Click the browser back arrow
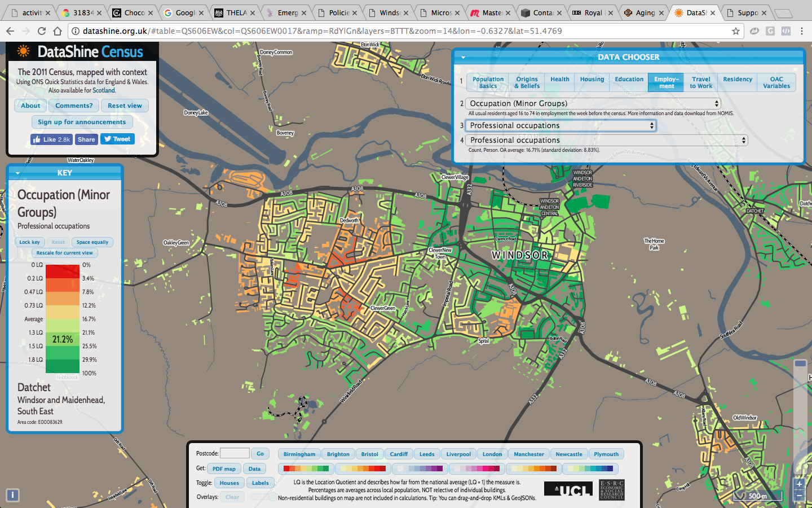The image size is (812, 508). [10, 31]
